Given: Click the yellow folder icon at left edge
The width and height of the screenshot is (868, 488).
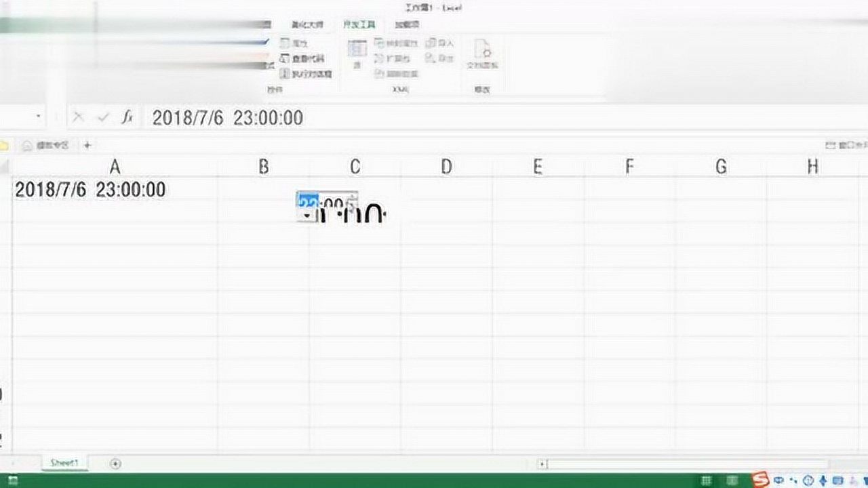Looking at the screenshot, I should click(x=3, y=145).
